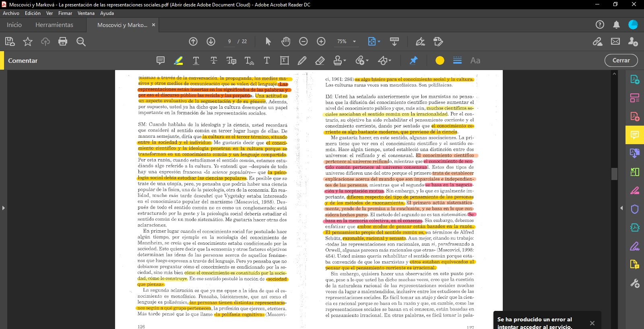Screen dimensions: 644x329
Task: Open More Tools wrench in sidebar
Action: 635,283
